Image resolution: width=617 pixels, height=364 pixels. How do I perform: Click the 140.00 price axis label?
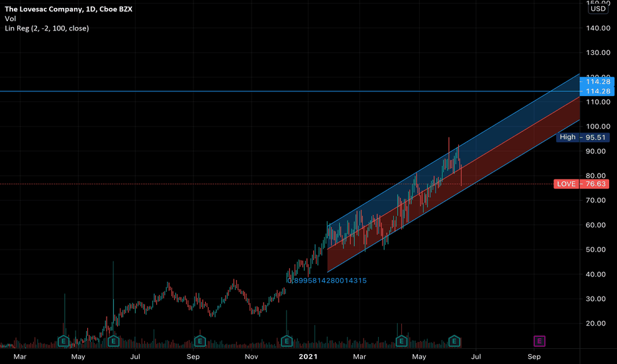598,28
